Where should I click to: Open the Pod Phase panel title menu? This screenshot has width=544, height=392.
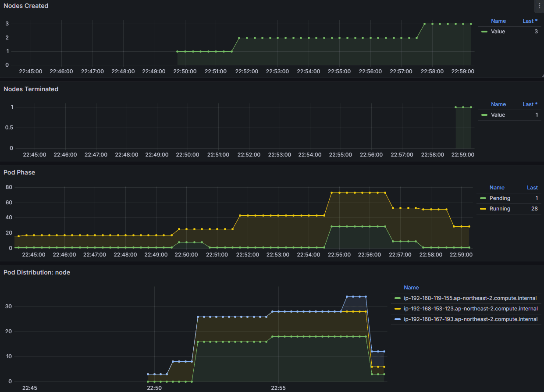tap(19, 173)
